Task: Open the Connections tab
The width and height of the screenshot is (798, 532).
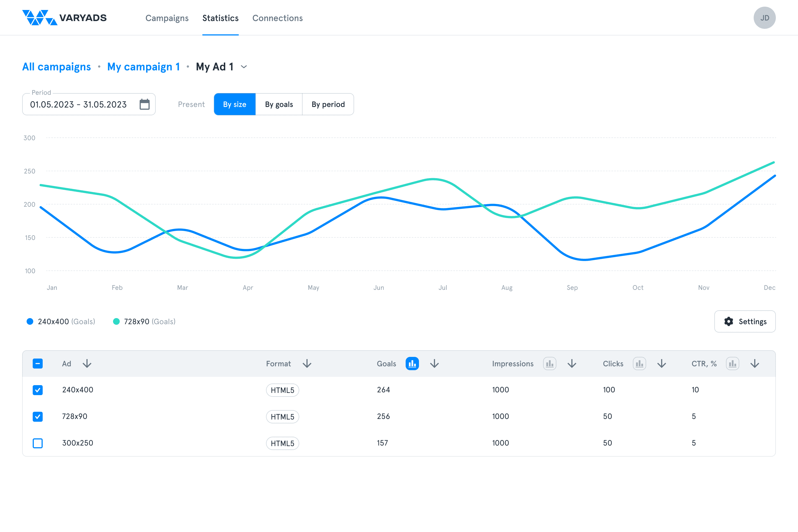Action: [277, 18]
